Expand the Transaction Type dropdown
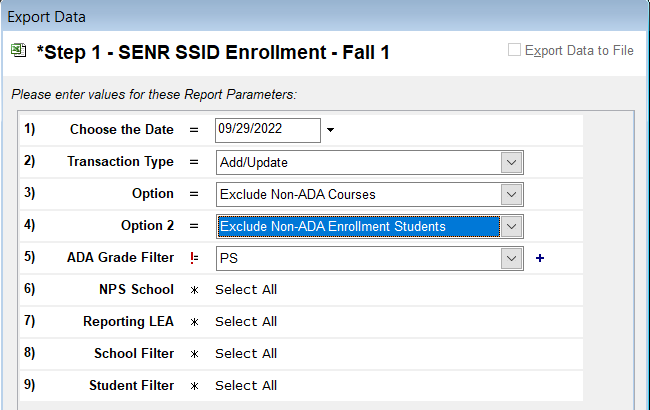 click(x=510, y=162)
